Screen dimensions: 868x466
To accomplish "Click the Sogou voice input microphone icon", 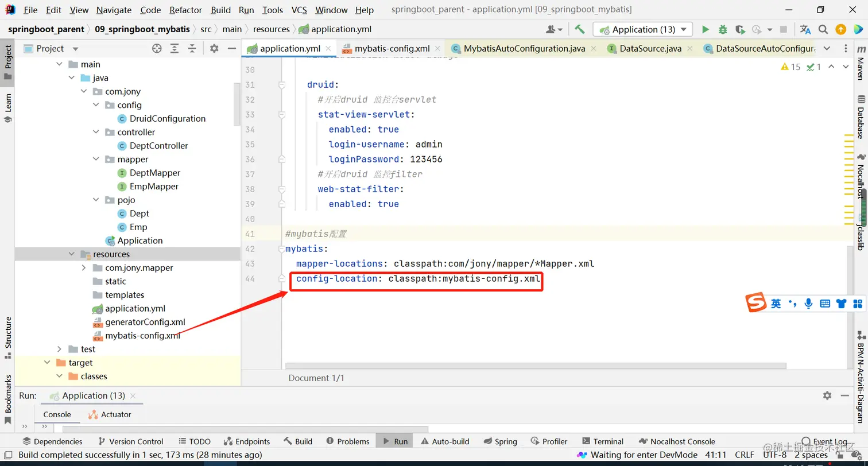I will (x=809, y=304).
